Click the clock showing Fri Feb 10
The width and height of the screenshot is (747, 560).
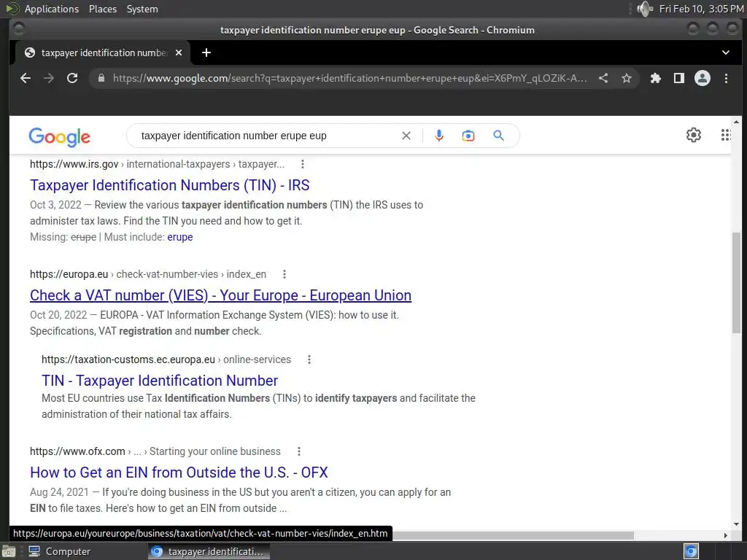701,9
